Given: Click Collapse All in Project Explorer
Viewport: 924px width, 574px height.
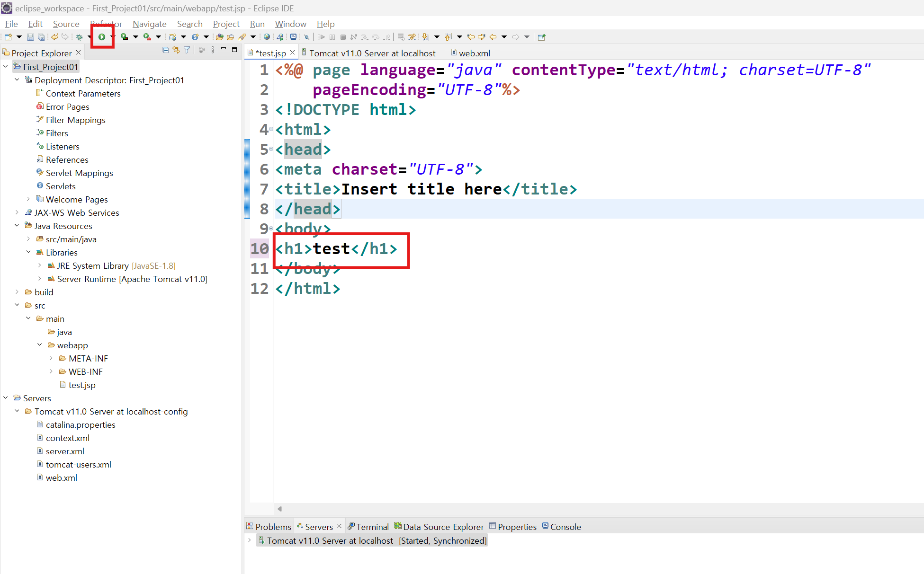Looking at the screenshot, I should coord(165,50).
